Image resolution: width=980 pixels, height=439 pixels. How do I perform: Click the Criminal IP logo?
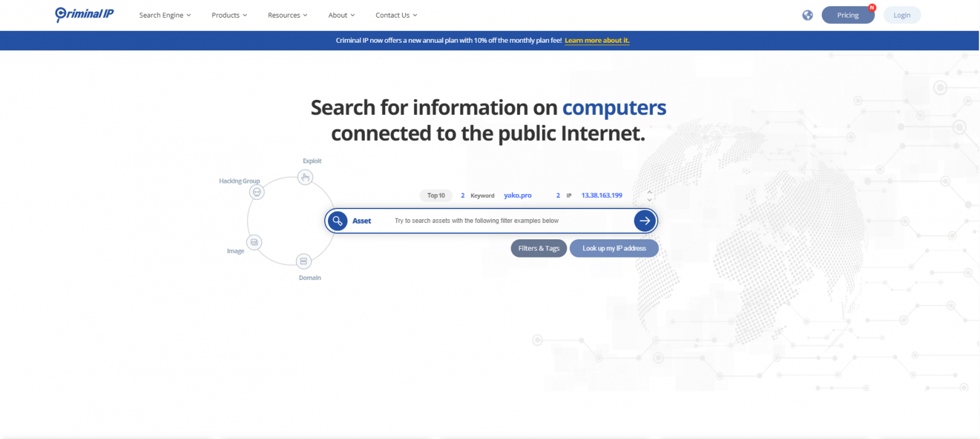[x=84, y=14]
